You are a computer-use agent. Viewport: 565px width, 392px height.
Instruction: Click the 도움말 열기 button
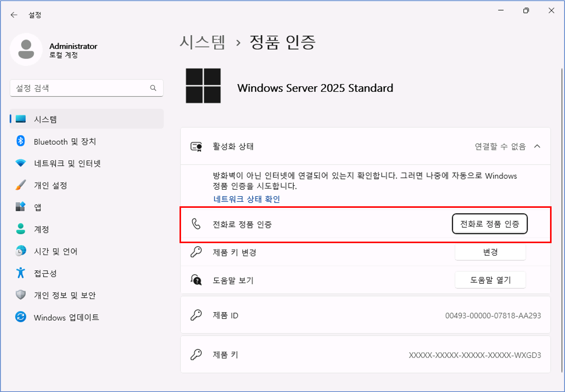click(x=490, y=280)
